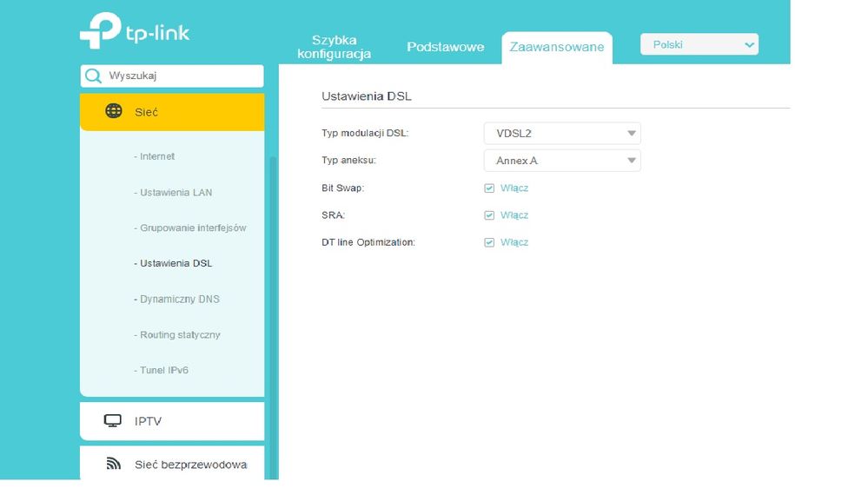Click the IPTV monitor icon
The image size is (868, 488).
click(x=113, y=421)
